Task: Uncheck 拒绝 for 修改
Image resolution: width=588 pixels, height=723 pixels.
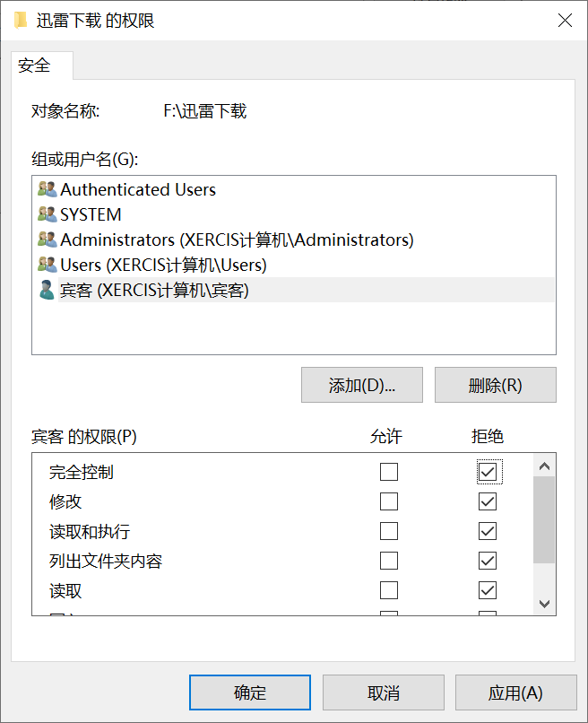Action: coord(487,501)
